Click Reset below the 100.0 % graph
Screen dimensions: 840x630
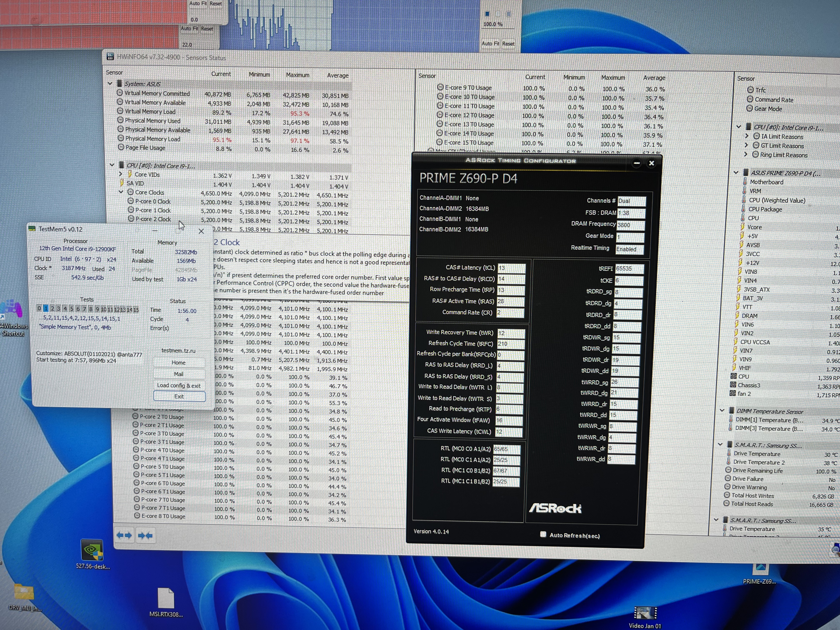[x=509, y=44]
